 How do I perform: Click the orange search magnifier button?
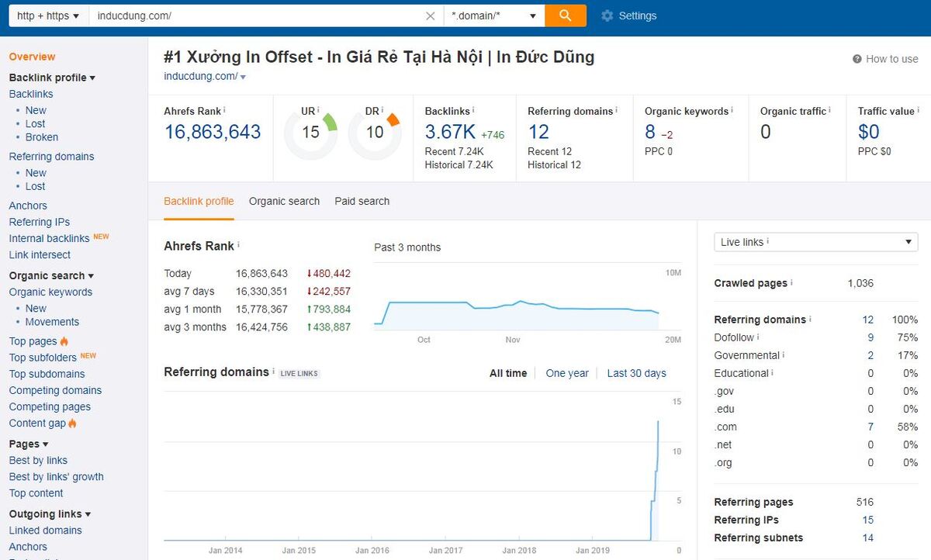coord(566,16)
